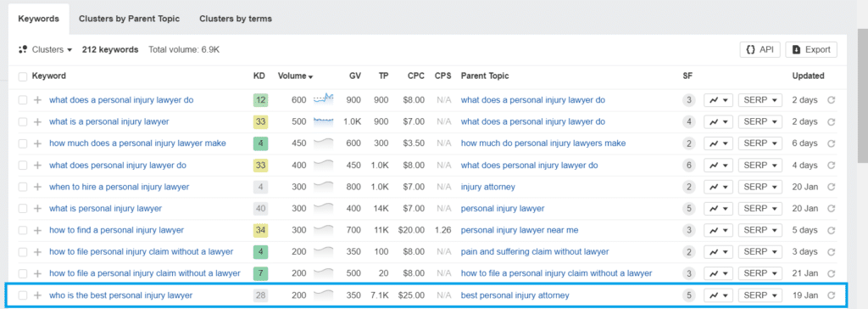Check 'when to hire a personal injury lawyer' row
This screenshot has height=309, width=868.
point(23,187)
